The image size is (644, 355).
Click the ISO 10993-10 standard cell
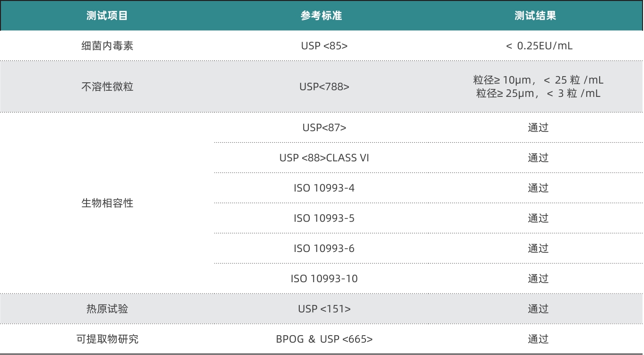[324, 278]
